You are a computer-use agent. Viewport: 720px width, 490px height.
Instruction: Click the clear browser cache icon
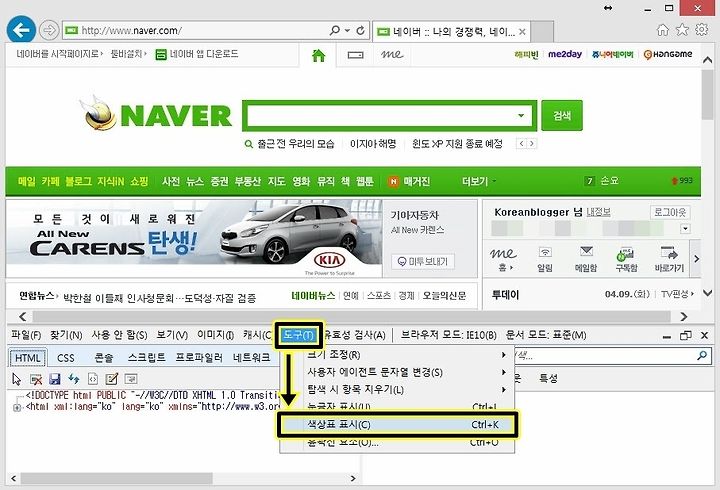pyautogui.click(x=36, y=379)
